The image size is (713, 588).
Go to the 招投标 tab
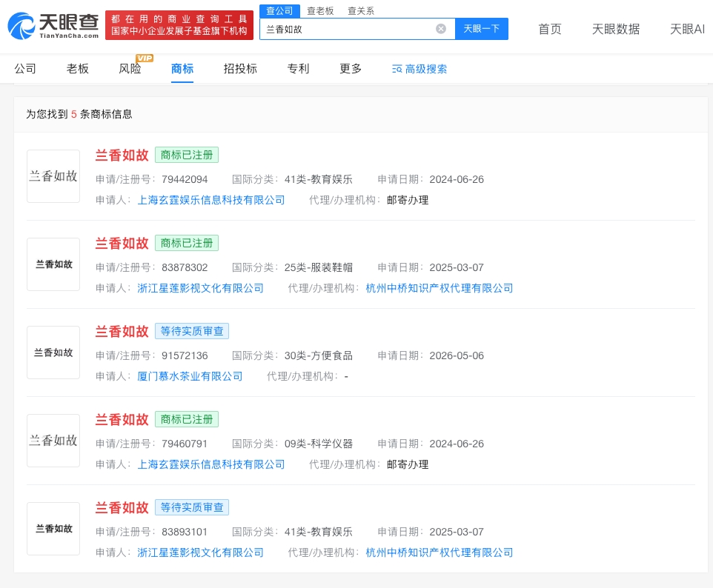240,69
